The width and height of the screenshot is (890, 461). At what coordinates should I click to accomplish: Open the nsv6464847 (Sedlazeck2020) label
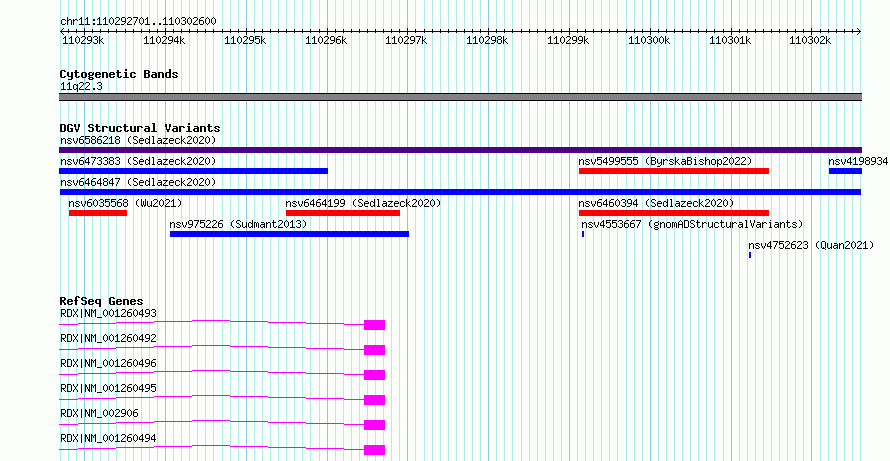[138, 182]
